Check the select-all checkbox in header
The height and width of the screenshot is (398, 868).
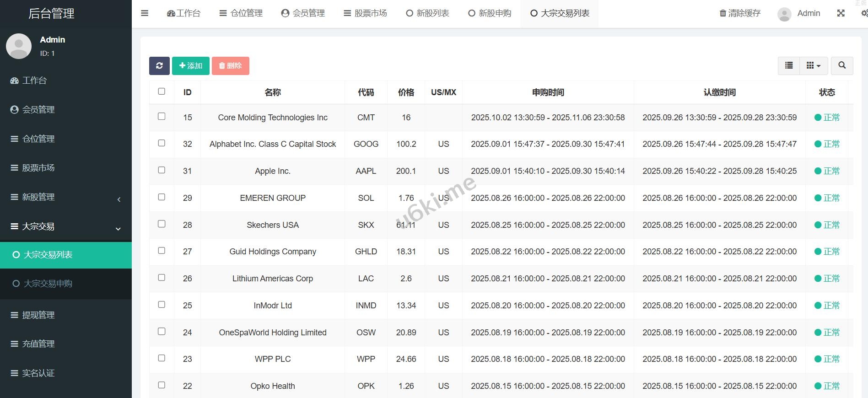point(162,91)
